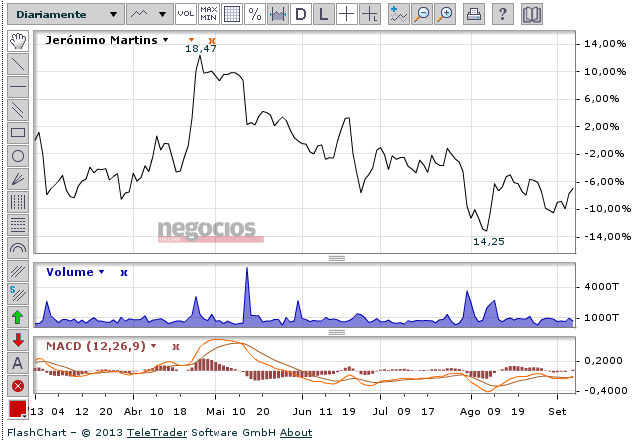Click the 14,25 minimum price label
The width and height of the screenshot is (639, 444).
pyautogui.click(x=489, y=242)
